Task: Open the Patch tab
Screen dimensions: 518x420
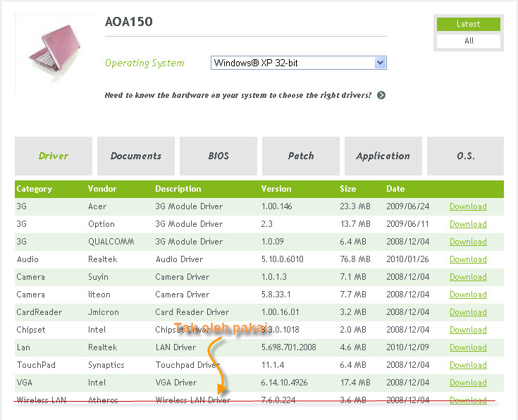Action: [x=301, y=156]
